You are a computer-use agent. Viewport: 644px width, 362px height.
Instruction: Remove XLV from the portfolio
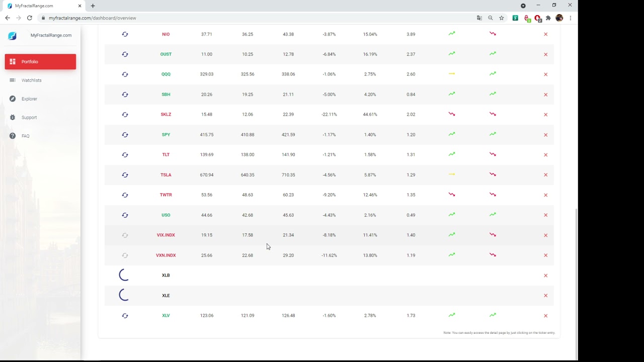545,316
